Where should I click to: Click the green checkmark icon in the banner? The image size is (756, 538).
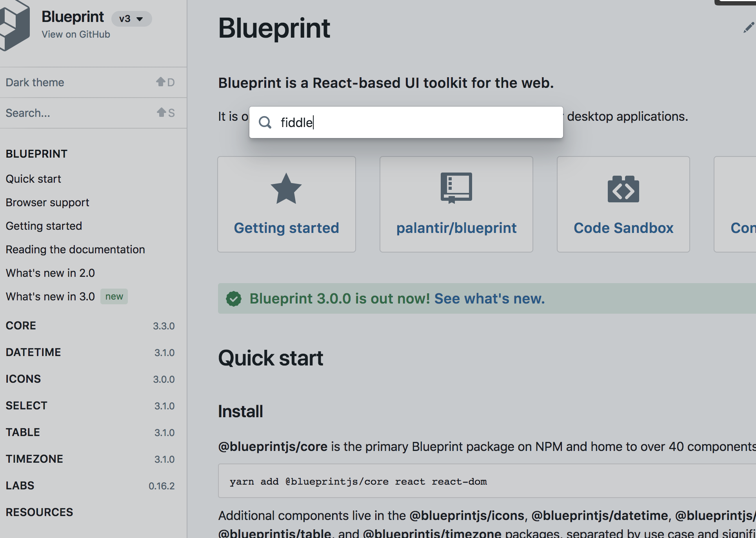pyautogui.click(x=234, y=299)
